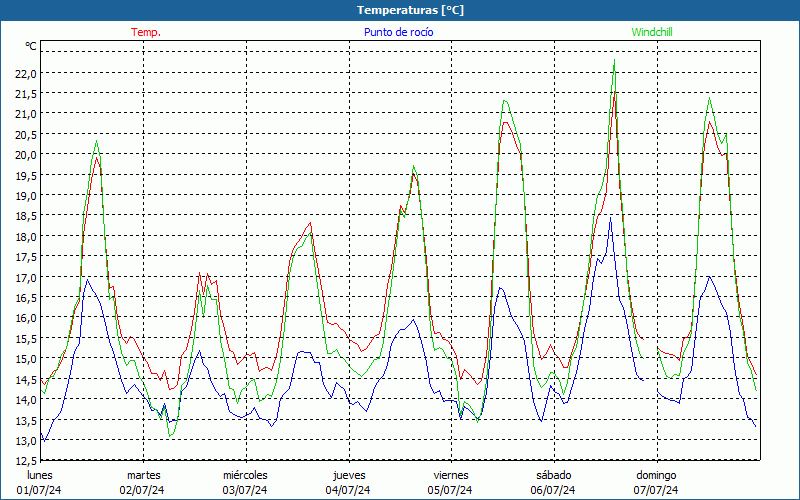Click the 13,5 y-axis value
The width and height of the screenshot is (800, 500).
tap(26, 420)
